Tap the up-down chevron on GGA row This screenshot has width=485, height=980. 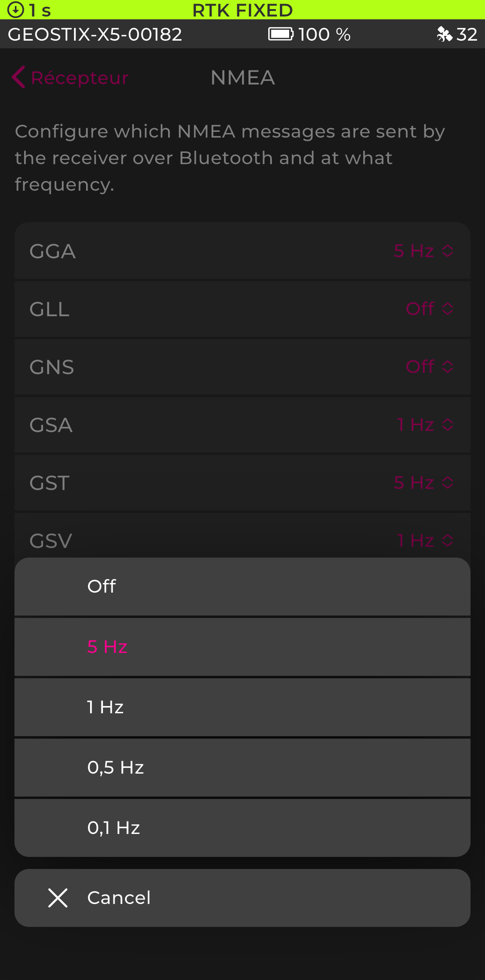[448, 251]
